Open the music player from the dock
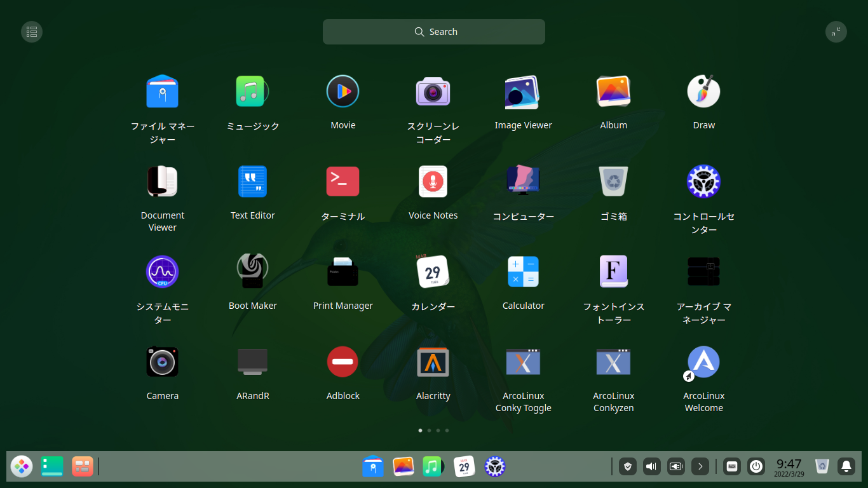This screenshot has width=868, height=488. (x=433, y=466)
